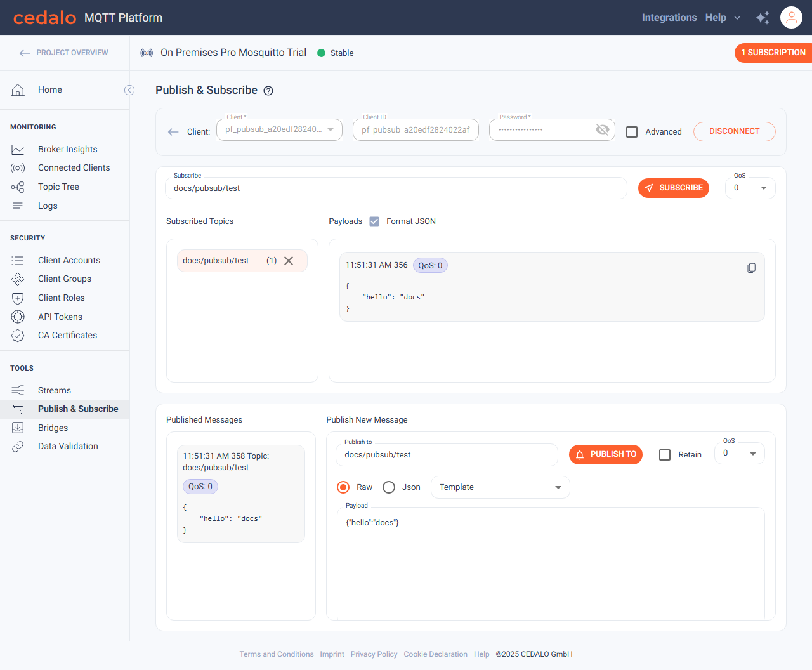Click the Data Validation link icon

18,447
